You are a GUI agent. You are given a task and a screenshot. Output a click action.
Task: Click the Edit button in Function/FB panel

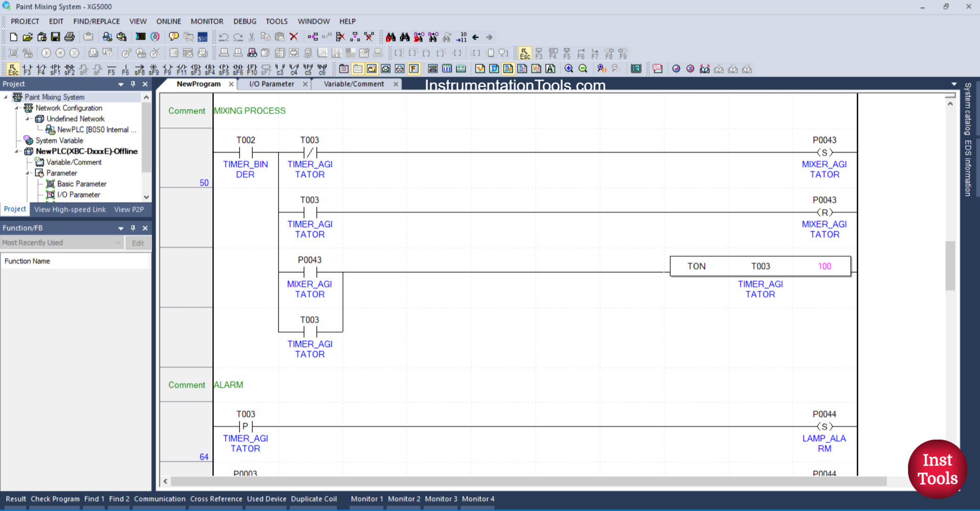(138, 242)
